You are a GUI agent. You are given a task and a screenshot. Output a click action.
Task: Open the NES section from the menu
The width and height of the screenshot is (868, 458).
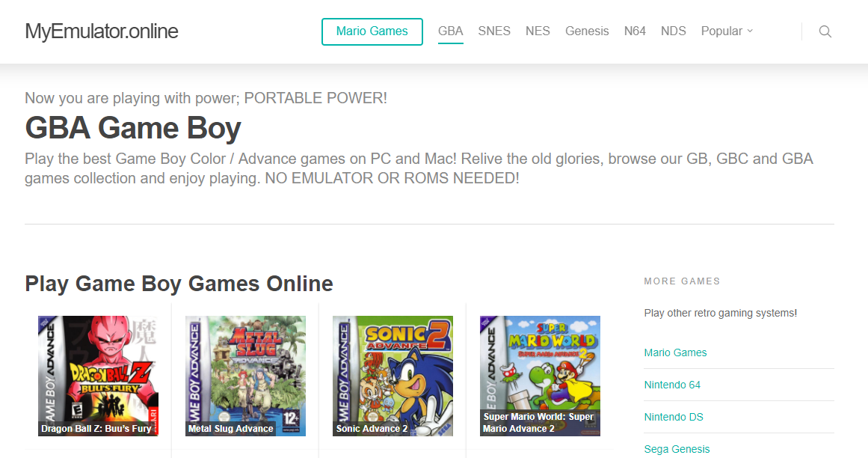pyautogui.click(x=538, y=31)
